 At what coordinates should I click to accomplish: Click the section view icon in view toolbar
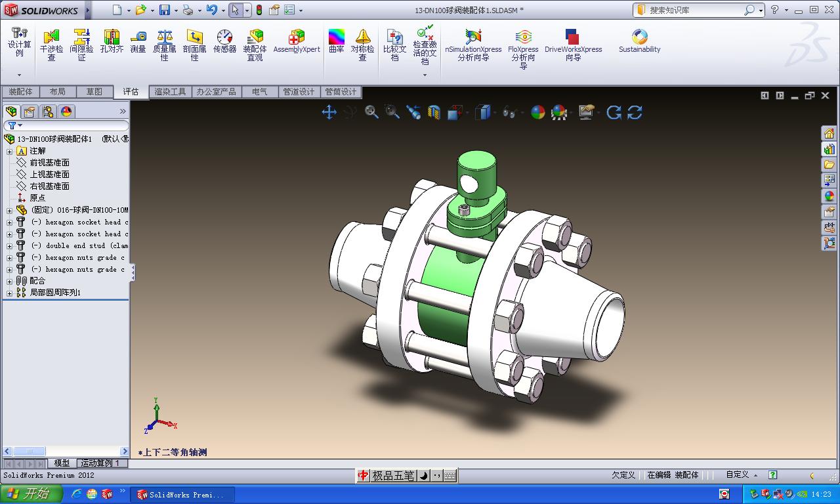point(434,112)
